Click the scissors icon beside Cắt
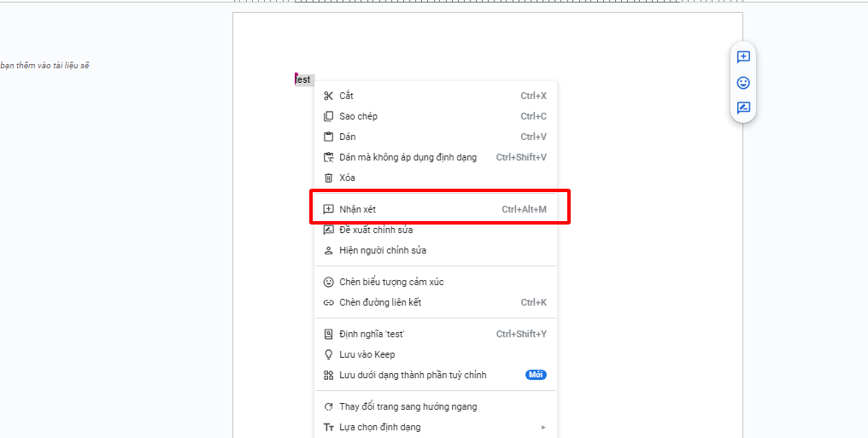This screenshot has width=868, height=438. (328, 96)
